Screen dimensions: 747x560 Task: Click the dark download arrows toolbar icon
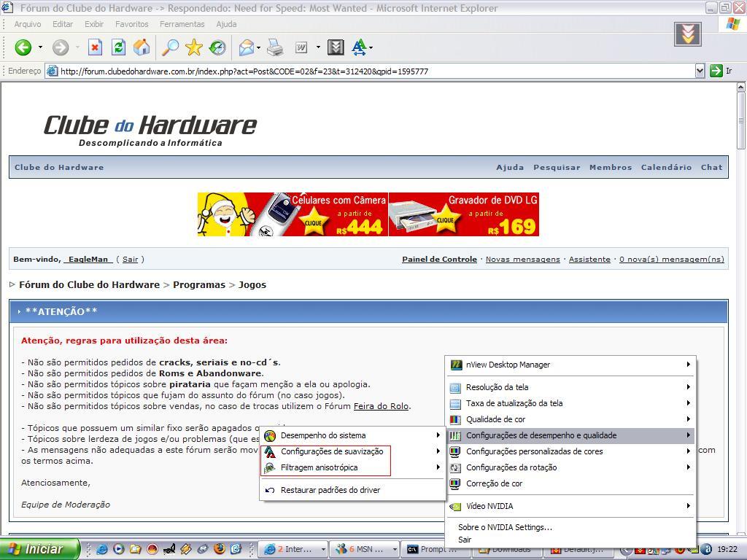pyautogui.click(x=336, y=47)
